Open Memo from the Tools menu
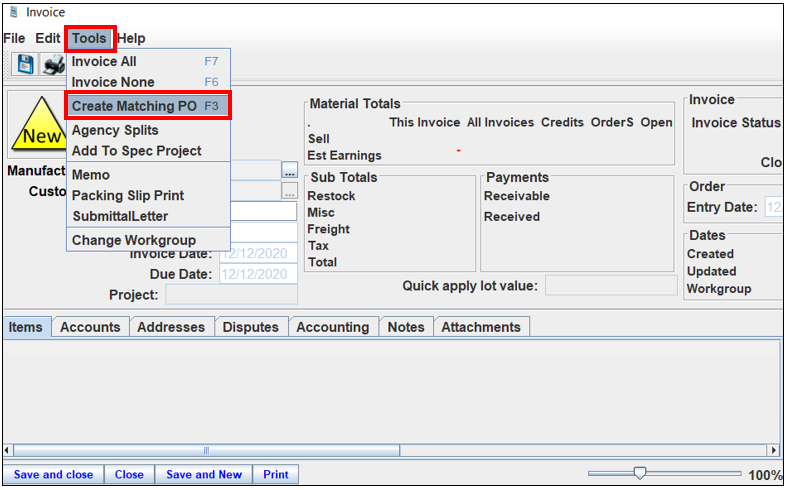Image resolution: width=788 pixels, height=490 pixels. [x=148, y=175]
